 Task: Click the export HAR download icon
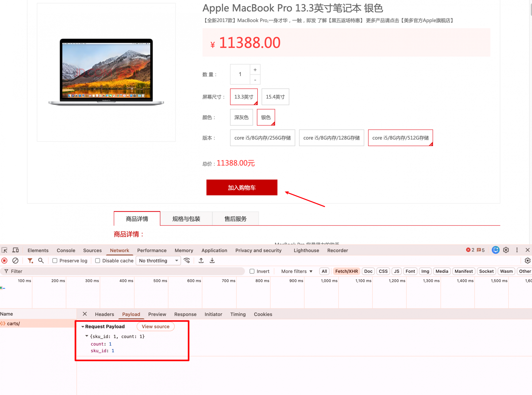click(x=212, y=260)
